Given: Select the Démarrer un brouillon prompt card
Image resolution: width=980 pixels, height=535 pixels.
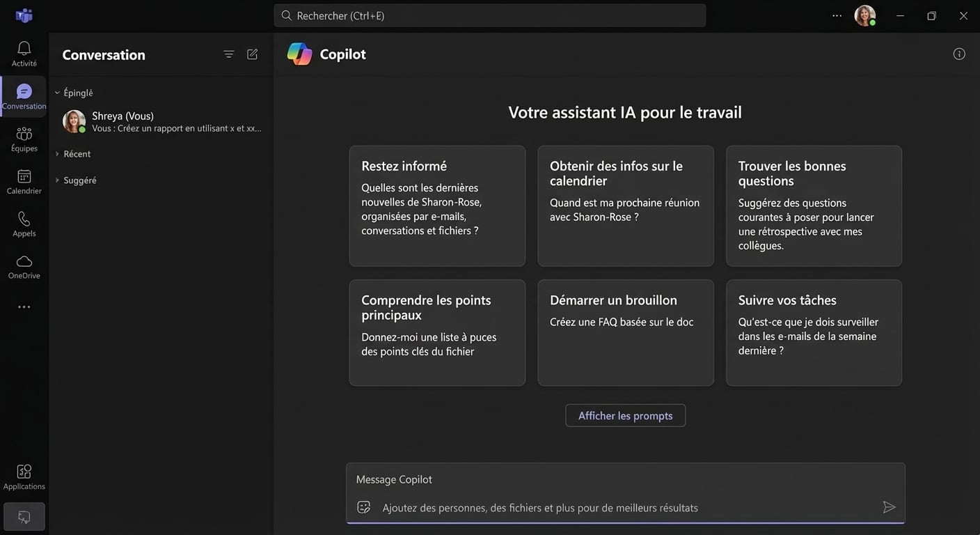Looking at the screenshot, I should (x=625, y=333).
